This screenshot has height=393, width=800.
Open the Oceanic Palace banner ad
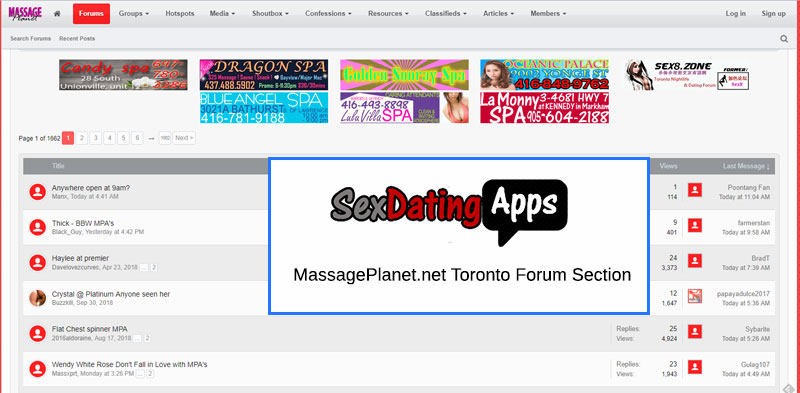544,75
